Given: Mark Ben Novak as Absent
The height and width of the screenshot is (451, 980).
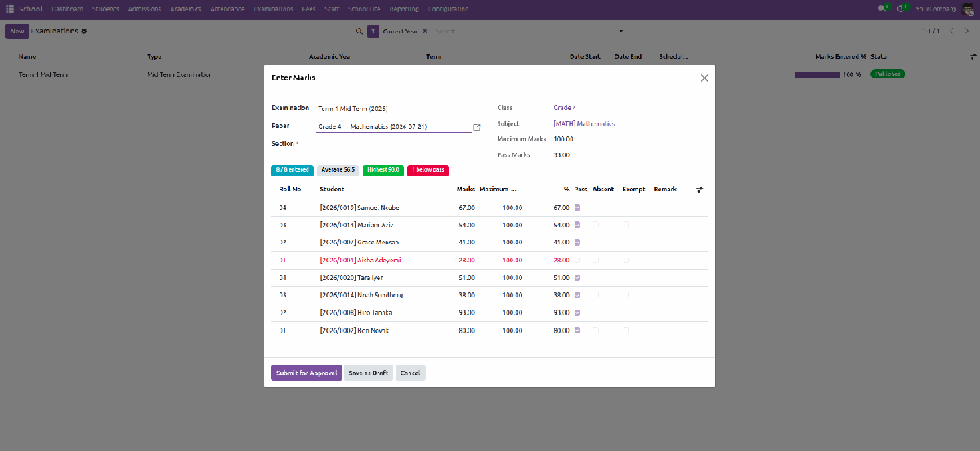Looking at the screenshot, I should (596, 330).
